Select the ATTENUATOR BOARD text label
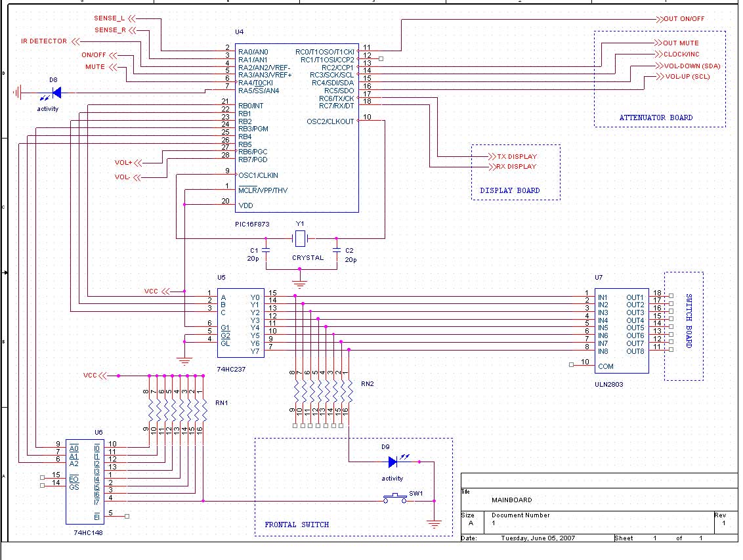743x560 pixels. pos(656,118)
